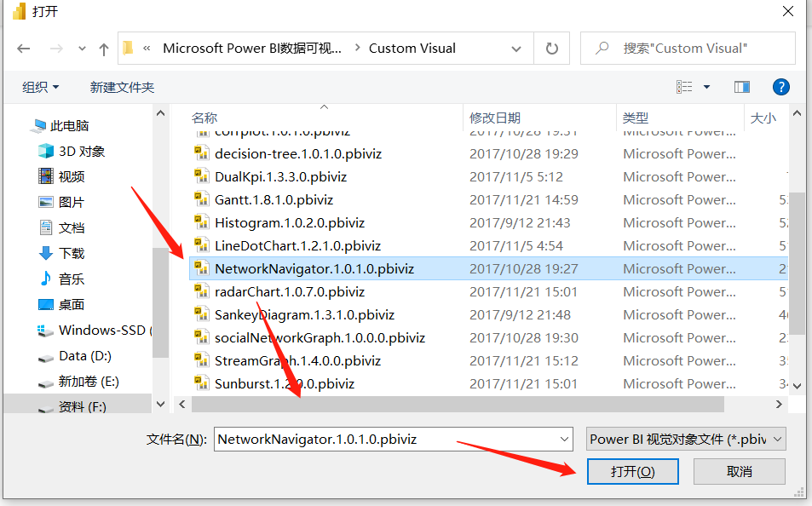812x506 pixels.
Task: Open Power BI 视觉对象文件 type dropdown
Action: click(x=686, y=440)
